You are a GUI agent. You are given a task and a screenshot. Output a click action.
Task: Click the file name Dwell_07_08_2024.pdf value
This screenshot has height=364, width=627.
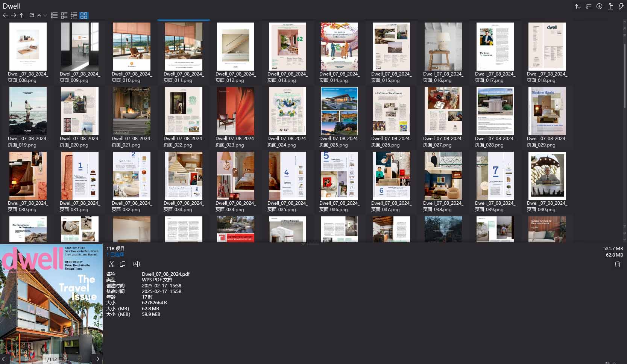pos(166,274)
